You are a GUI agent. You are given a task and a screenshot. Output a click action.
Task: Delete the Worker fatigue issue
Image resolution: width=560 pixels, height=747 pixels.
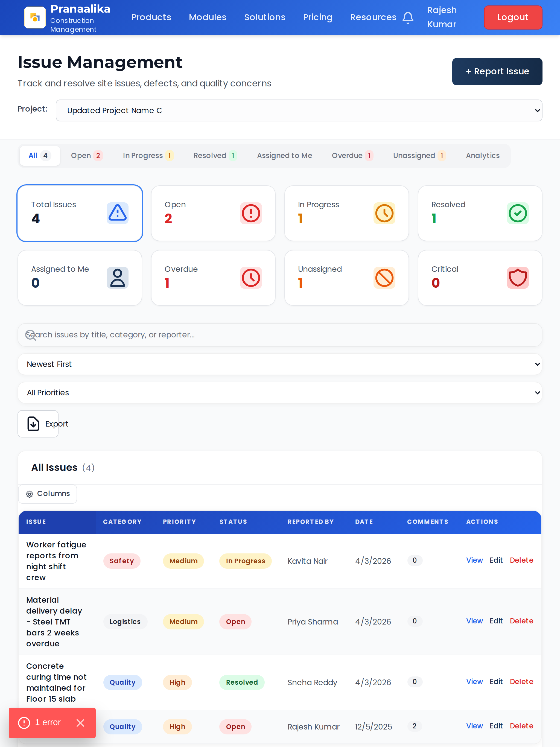[x=521, y=560]
